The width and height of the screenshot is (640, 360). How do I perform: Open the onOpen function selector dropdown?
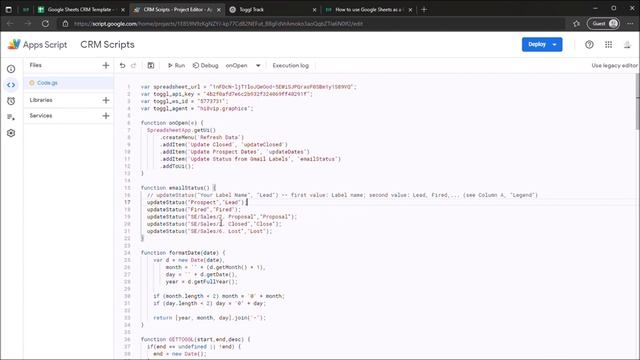(243, 65)
